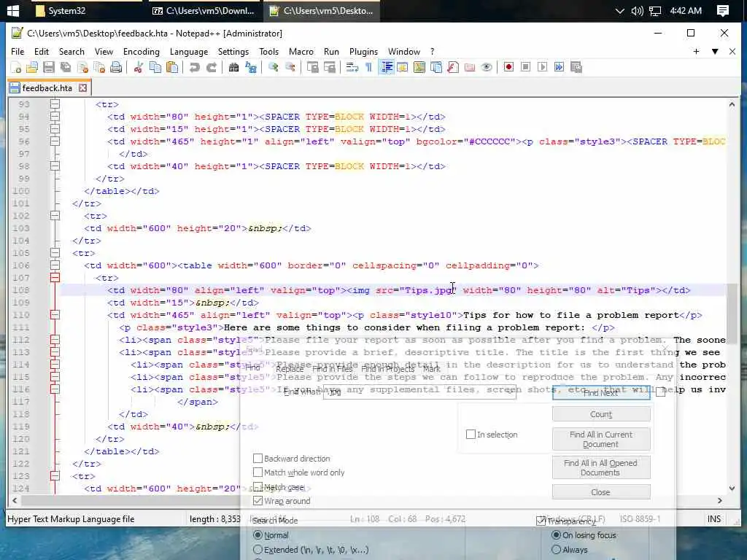The height and width of the screenshot is (560, 747).
Task: Click the Stop Recording macro icon
Action: (525, 67)
